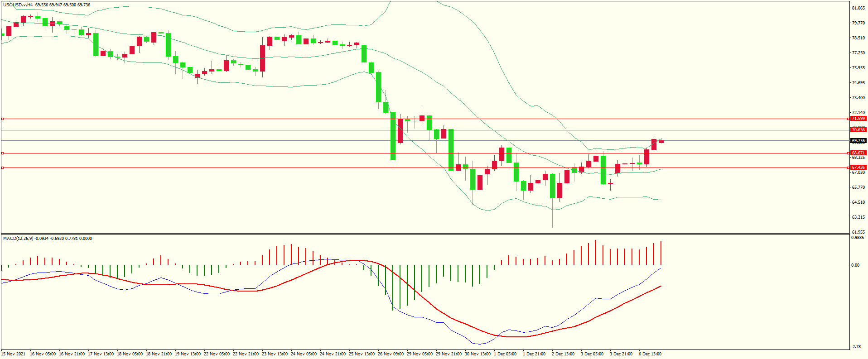Click the 67.436 red price label
Image resolution: width=868 pixels, height=359 pixels.
858,168
